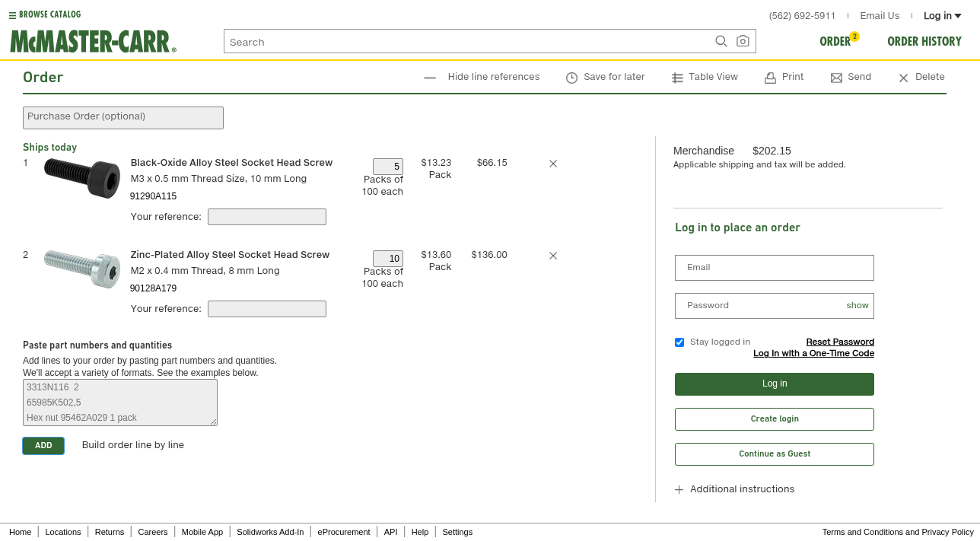
Task: Click the order count badge showing 2
Action: (x=854, y=37)
